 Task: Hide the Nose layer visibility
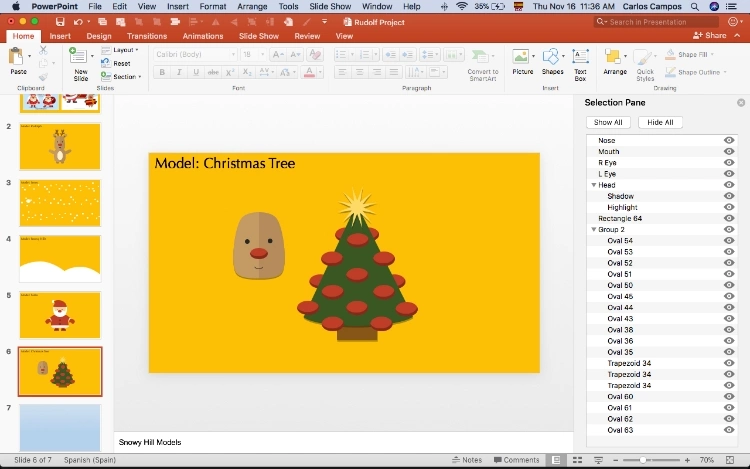pyautogui.click(x=729, y=141)
